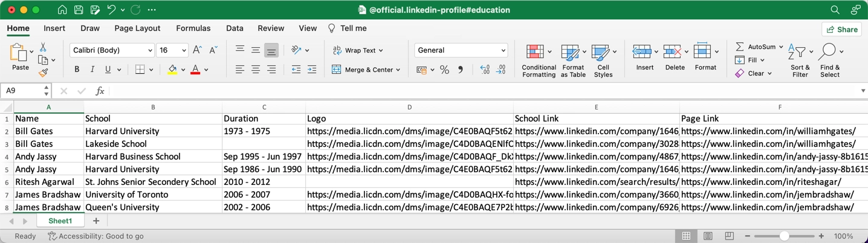
Task: Click the text orientation icon
Action: point(296,50)
